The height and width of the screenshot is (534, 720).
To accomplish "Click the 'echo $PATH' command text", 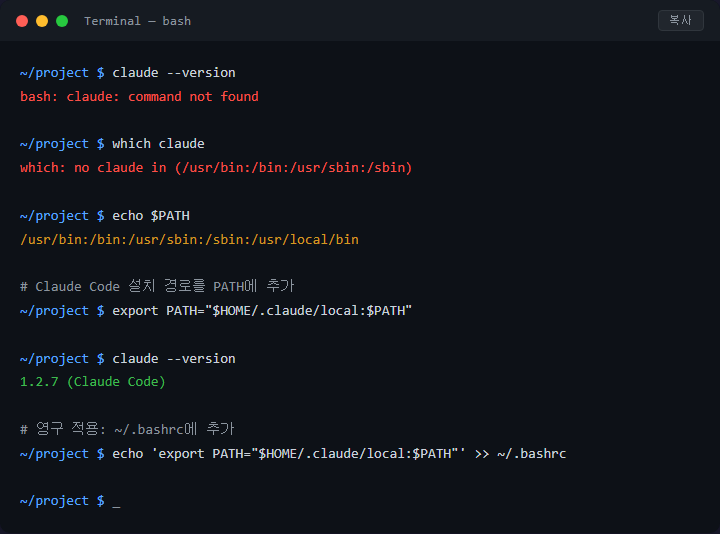I will (x=151, y=216).
